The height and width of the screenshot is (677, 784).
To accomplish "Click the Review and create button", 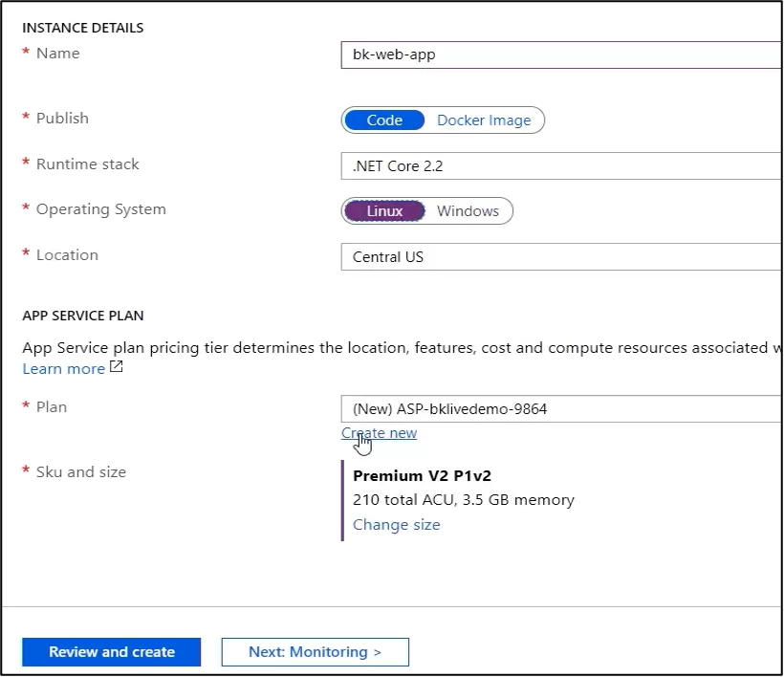I will pos(112,652).
